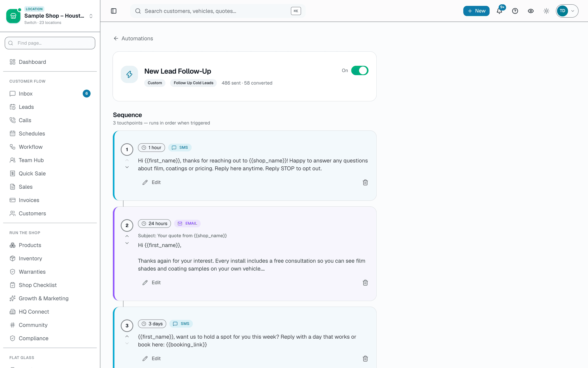Move touchpoint 2 up with chevron

(x=127, y=236)
